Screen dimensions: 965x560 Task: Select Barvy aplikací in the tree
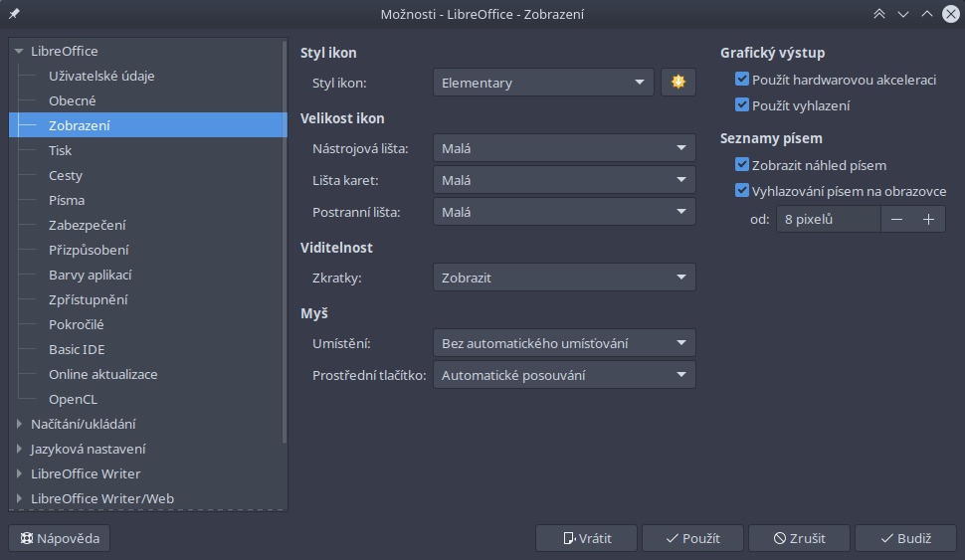[x=90, y=275]
